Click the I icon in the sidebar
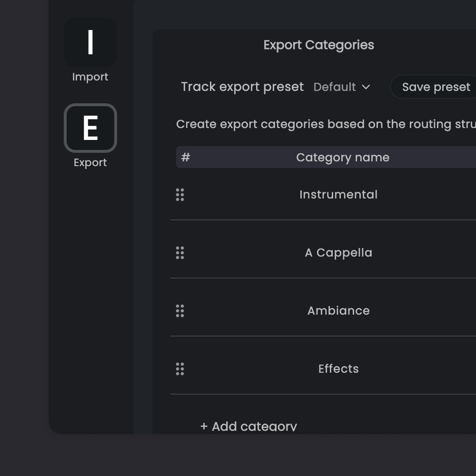The height and width of the screenshot is (476, 476). click(90, 42)
